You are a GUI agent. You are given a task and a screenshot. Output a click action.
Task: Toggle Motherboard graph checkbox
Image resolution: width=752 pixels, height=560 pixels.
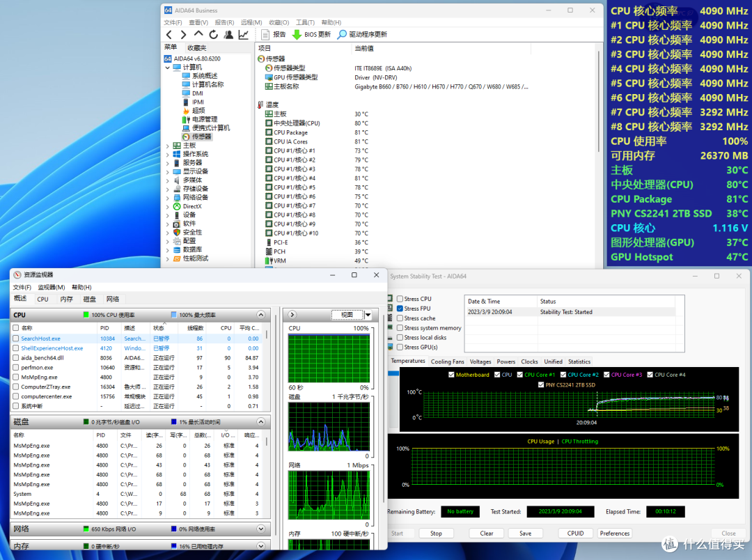pyautogui.click(x=451, y=375)
